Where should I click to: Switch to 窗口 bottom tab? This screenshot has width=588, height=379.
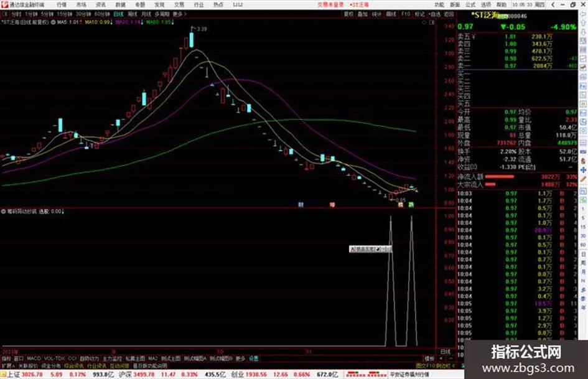[x=19, y=358]
